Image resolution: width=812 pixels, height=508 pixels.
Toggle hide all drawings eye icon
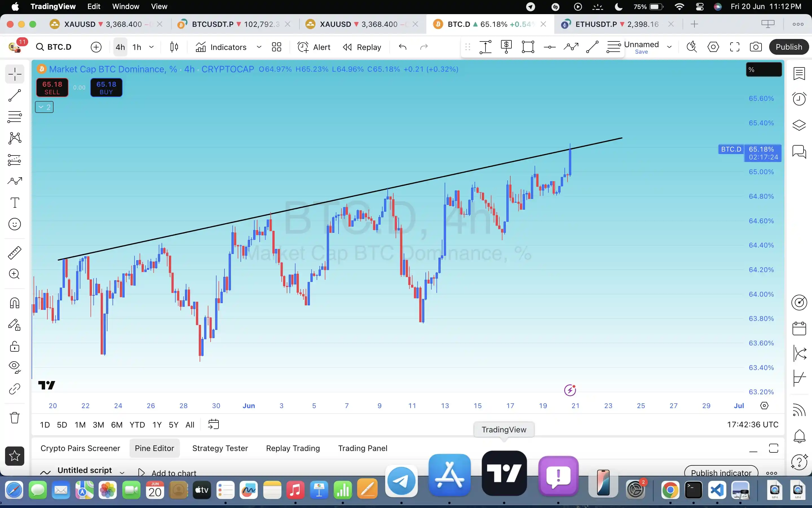15,367
